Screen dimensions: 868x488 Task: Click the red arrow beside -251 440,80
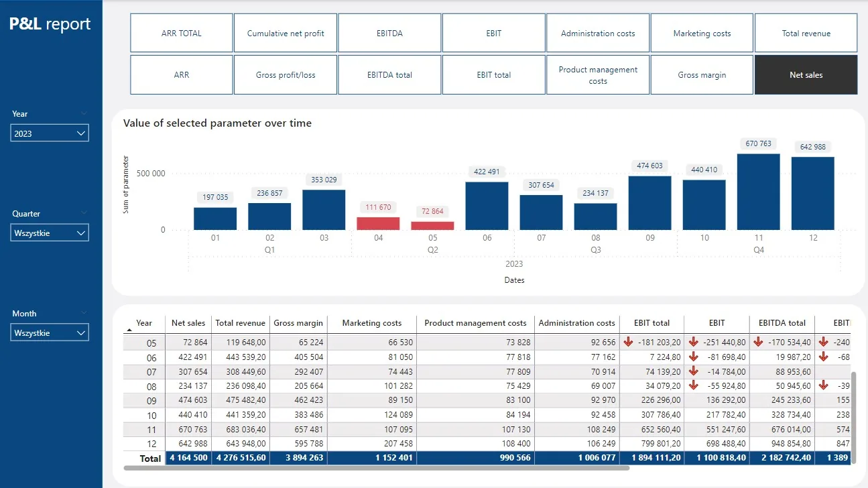[694, 342]
